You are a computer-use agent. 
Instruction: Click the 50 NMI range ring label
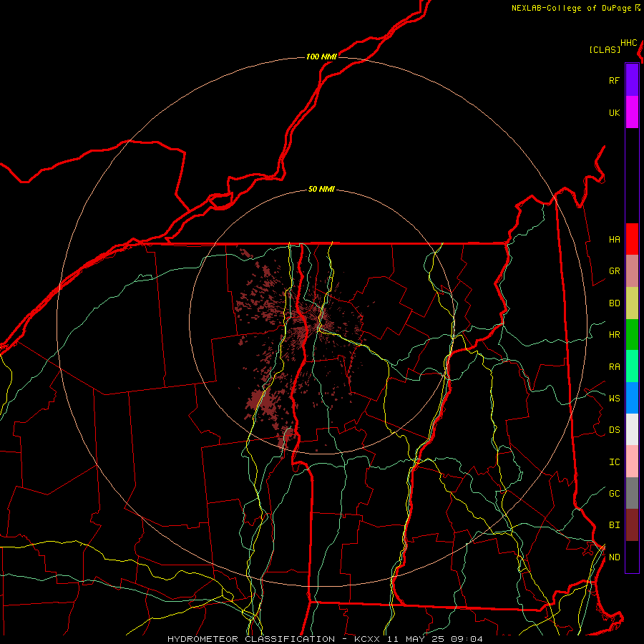[x=321, y=190]
